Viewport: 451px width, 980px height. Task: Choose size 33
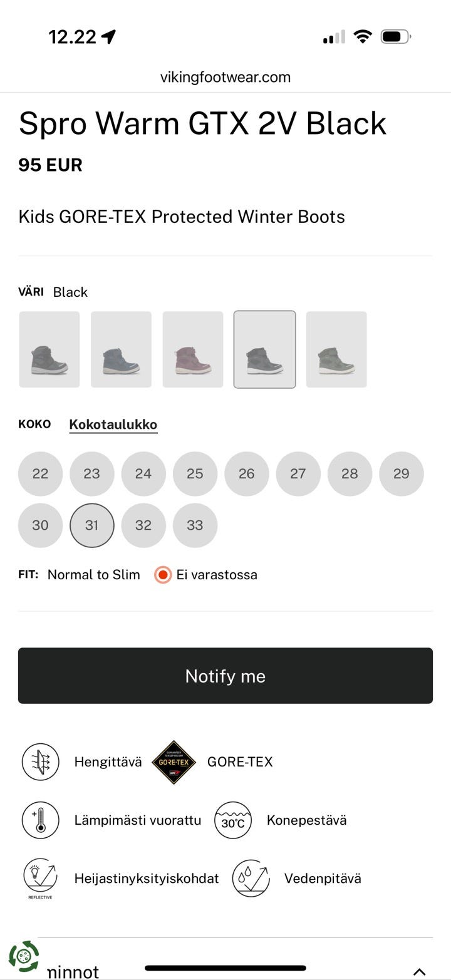coord(195,525)
